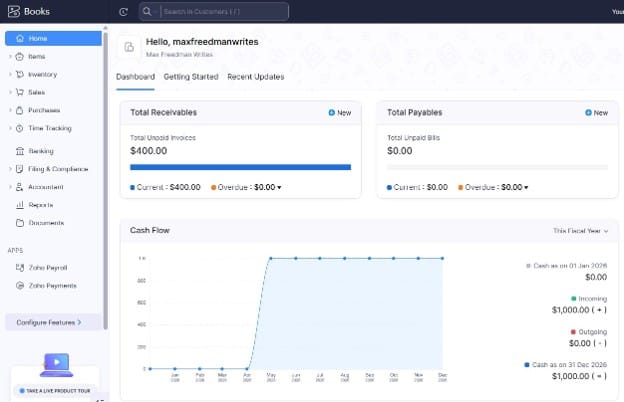Click Take a Live Product Tour

click(55, 391)
